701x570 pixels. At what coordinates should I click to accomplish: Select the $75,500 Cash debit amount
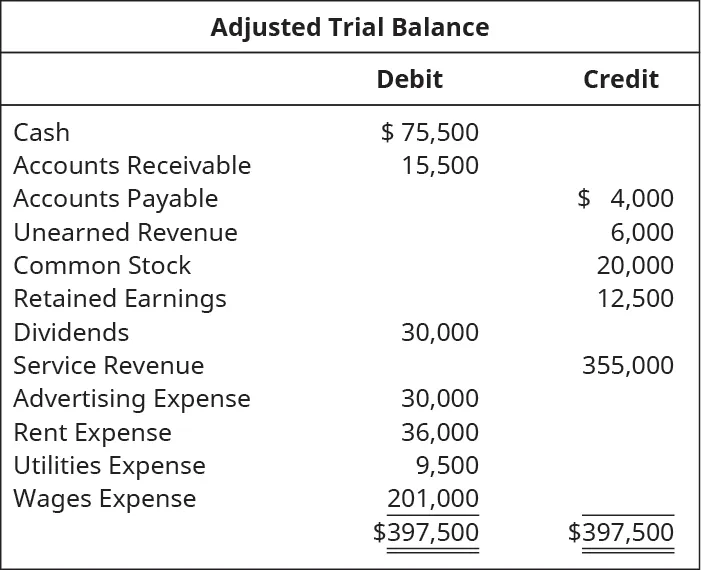pos(430,132)
